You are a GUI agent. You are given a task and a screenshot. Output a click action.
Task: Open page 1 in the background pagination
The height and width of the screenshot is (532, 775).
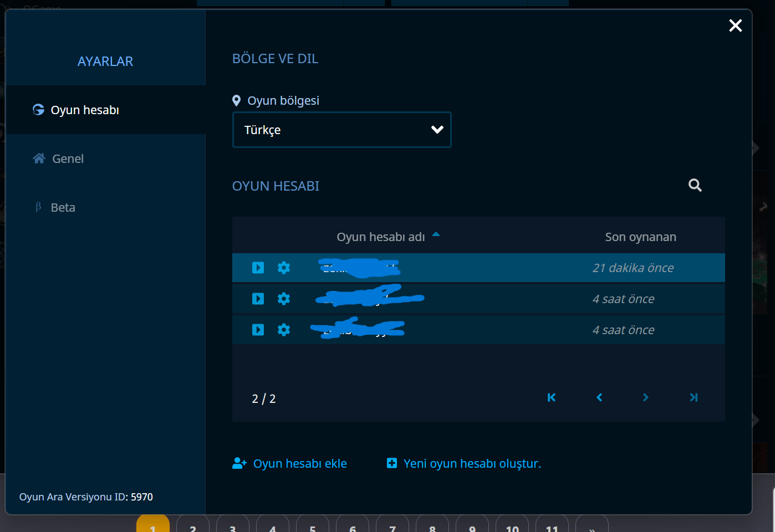(153, 524)
